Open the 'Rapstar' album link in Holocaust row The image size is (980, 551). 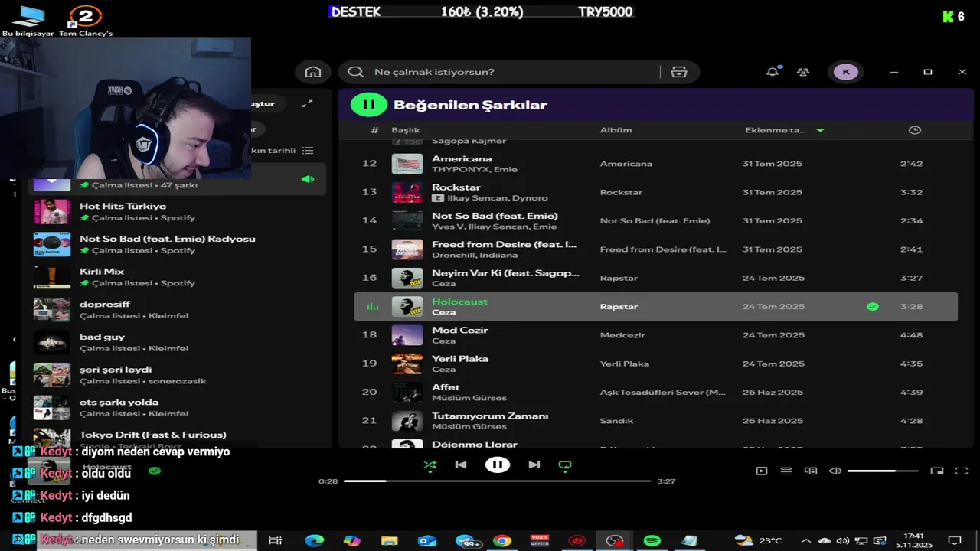pos(619,307)
